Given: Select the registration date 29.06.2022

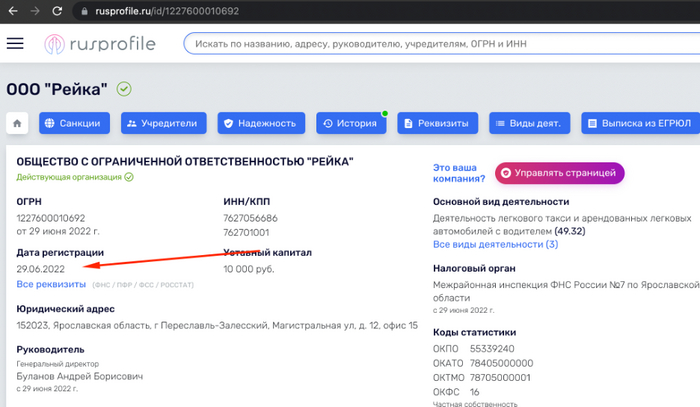Looking at the screenshot, I should tap(41, 269).
